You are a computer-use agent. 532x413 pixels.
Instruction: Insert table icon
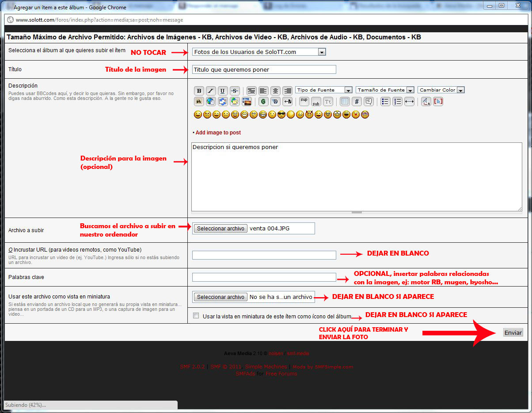[x=345, y=101]
